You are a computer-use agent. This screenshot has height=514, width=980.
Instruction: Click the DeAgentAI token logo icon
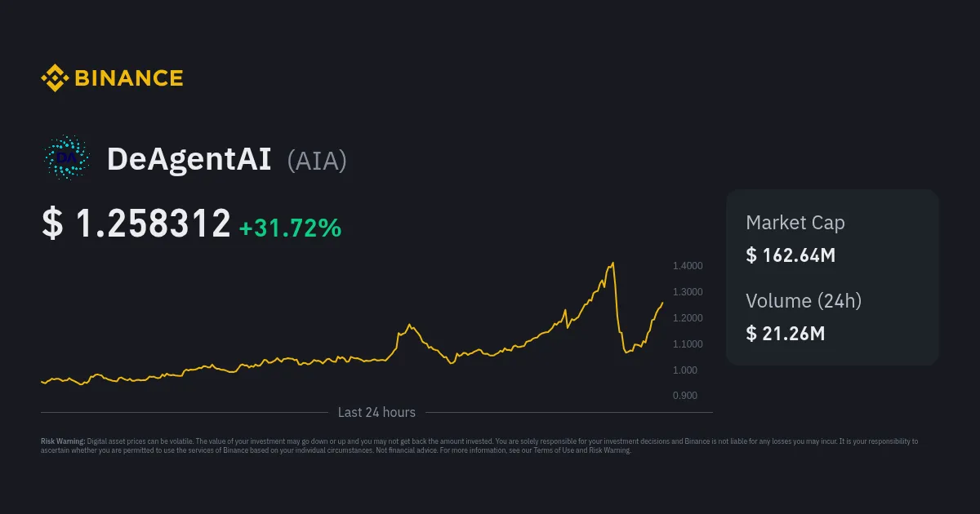66,158
